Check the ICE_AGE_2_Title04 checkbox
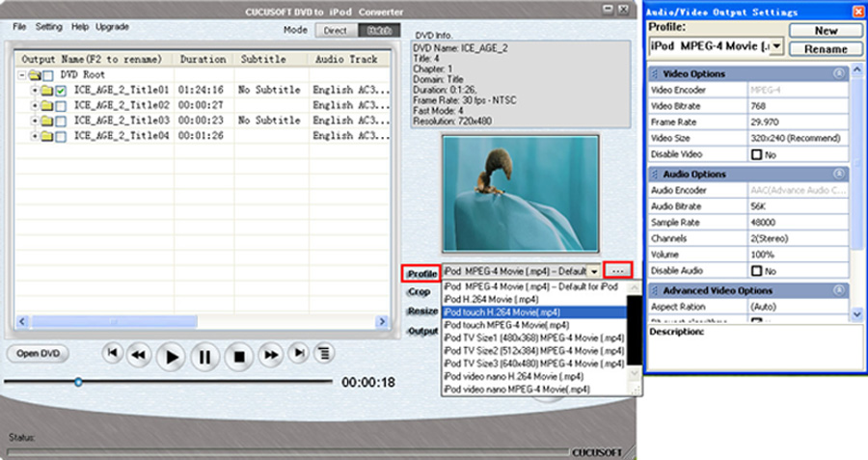Viewport: 868px width, 460px height. [61, 136]
